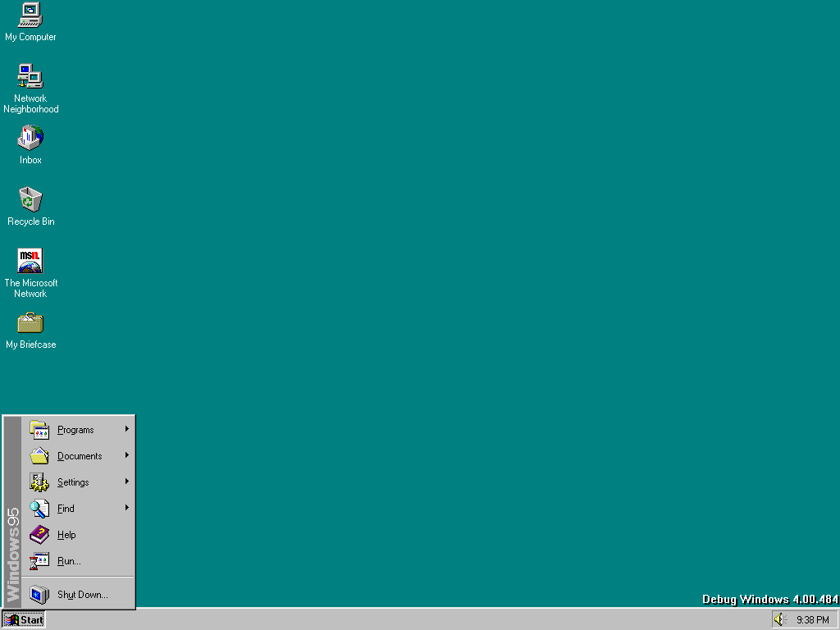Click the Find magnifying glass icon
The width and height of the screenshot is (840, 630).
[39, 509]
